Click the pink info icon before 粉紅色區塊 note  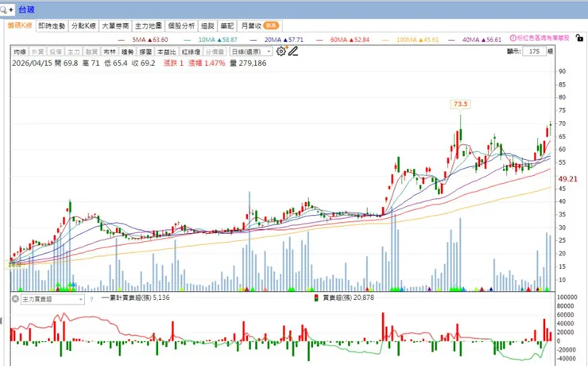pos(513,38)
